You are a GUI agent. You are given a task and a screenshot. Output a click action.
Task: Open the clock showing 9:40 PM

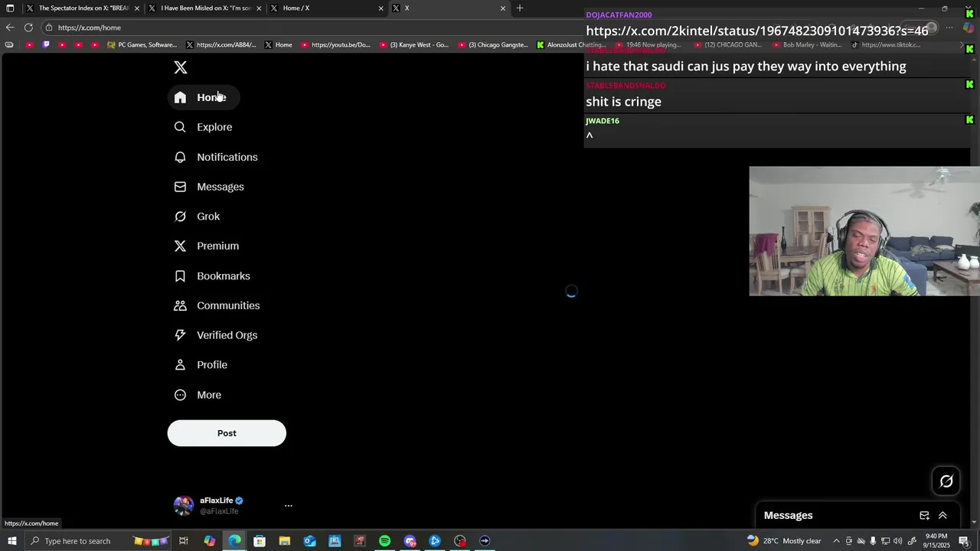[936, 540]
